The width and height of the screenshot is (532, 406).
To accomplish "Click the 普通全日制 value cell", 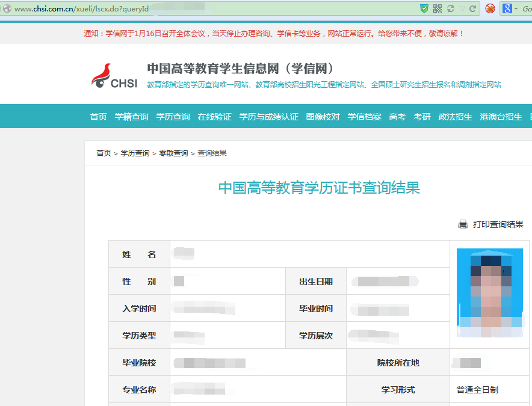I will 490,390.
